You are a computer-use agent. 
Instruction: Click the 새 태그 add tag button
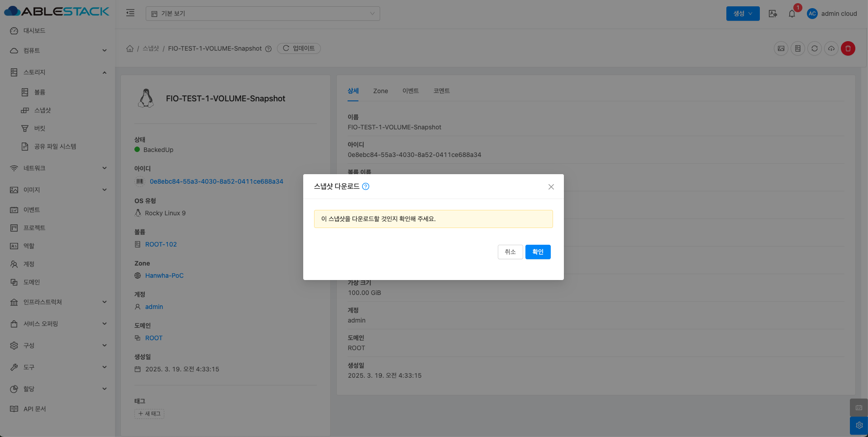tap(149, 413)
